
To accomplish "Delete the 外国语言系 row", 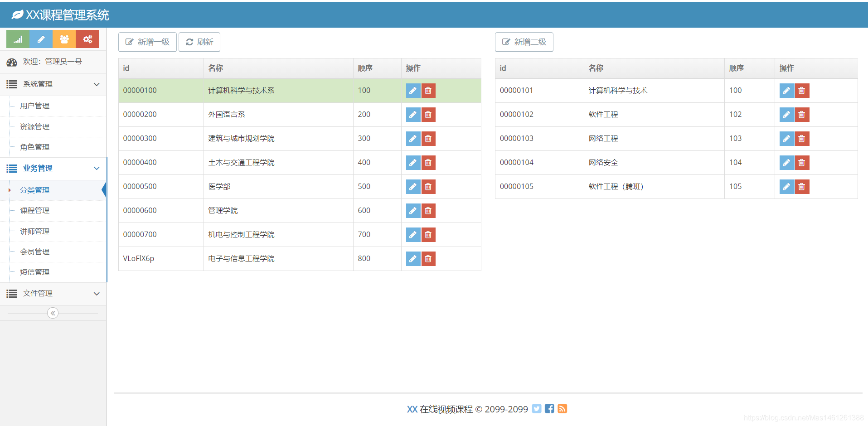I will [x=428, y=115].
